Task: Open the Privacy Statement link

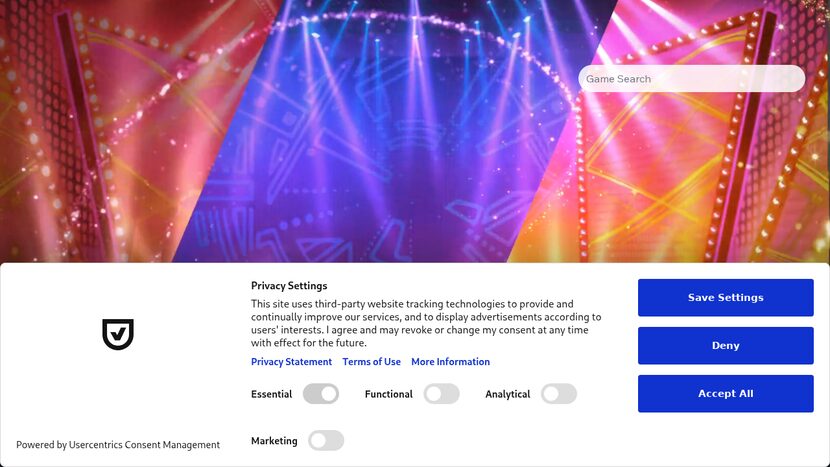Action: pos(291,362)
